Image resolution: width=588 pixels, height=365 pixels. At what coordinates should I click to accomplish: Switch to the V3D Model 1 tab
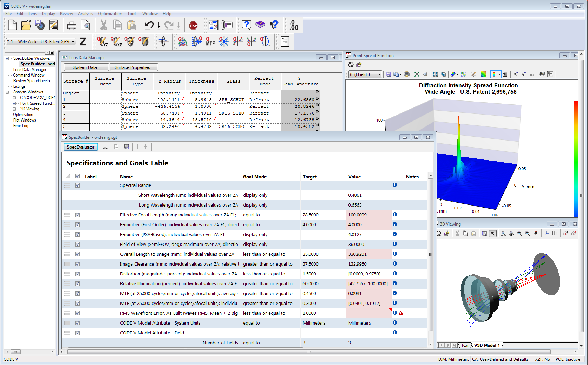coord(486,345)
